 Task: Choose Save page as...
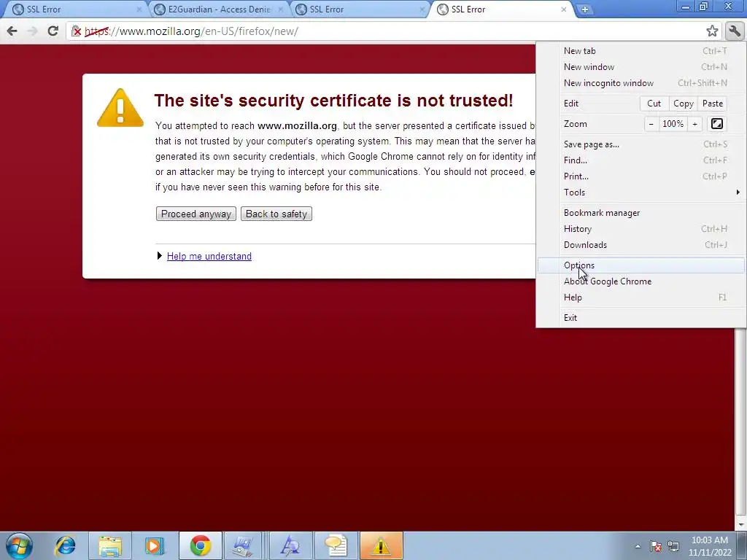pos(640,144)
